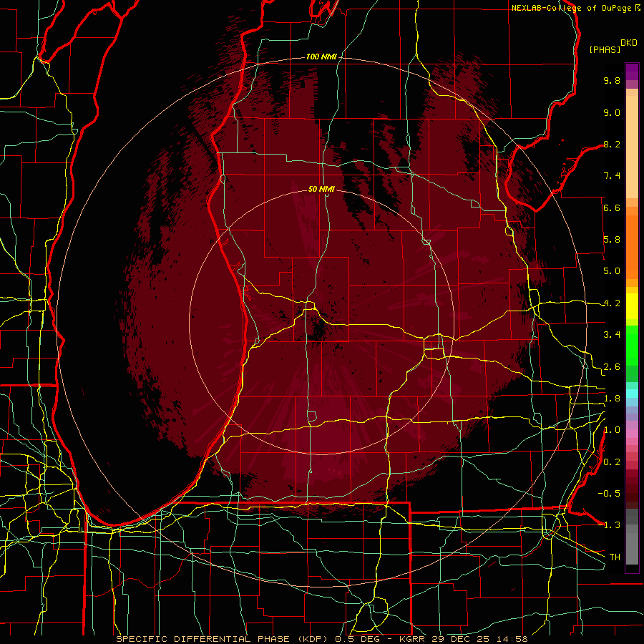Viewport: 644px width, 644px height.
Task: Click the 7.4 legend scale value
Action: [x=612, y=176]
